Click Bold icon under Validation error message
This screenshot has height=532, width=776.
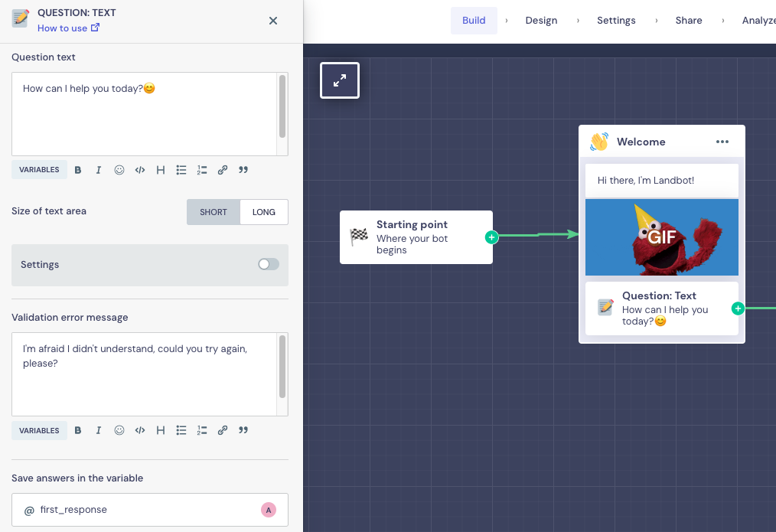click(78, 430)
